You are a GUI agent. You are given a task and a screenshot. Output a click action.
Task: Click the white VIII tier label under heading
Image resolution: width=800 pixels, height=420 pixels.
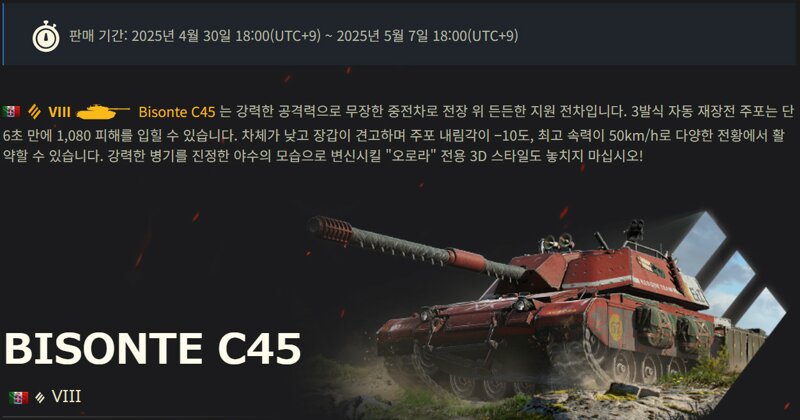click(66, 397)
